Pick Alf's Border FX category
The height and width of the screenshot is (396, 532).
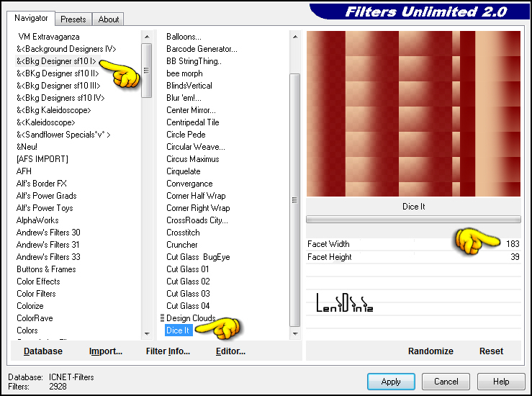point(42,184)
